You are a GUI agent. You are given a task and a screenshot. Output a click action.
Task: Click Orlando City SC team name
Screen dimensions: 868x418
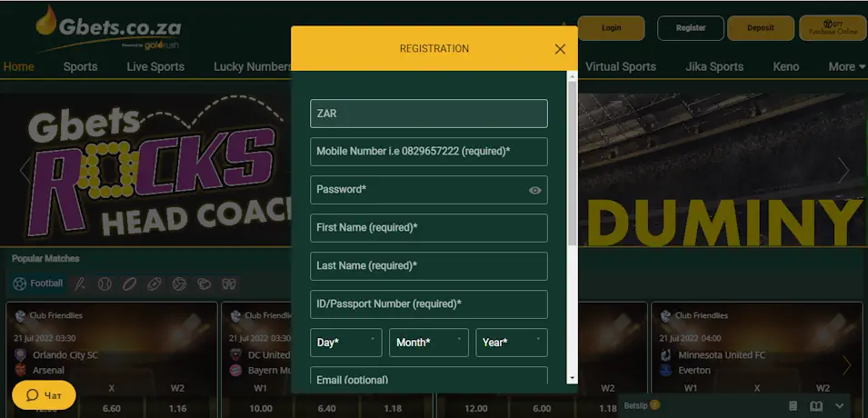click(65, 355)
